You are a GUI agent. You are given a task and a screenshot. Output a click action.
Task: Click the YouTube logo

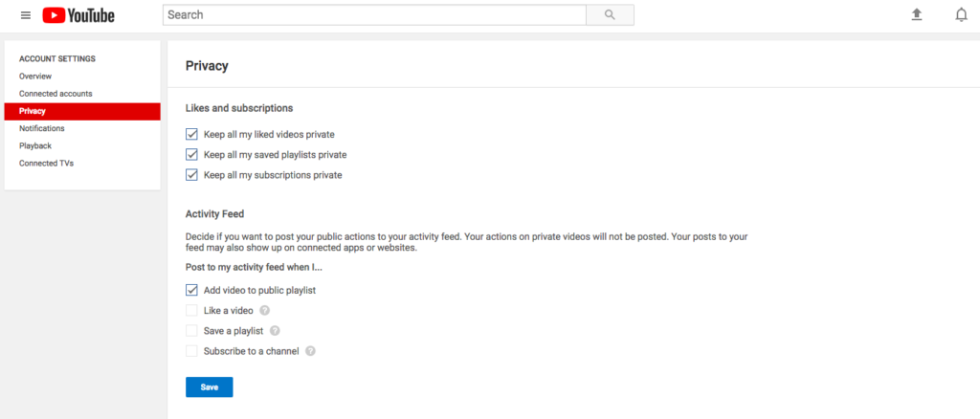[x=78, y=15]
